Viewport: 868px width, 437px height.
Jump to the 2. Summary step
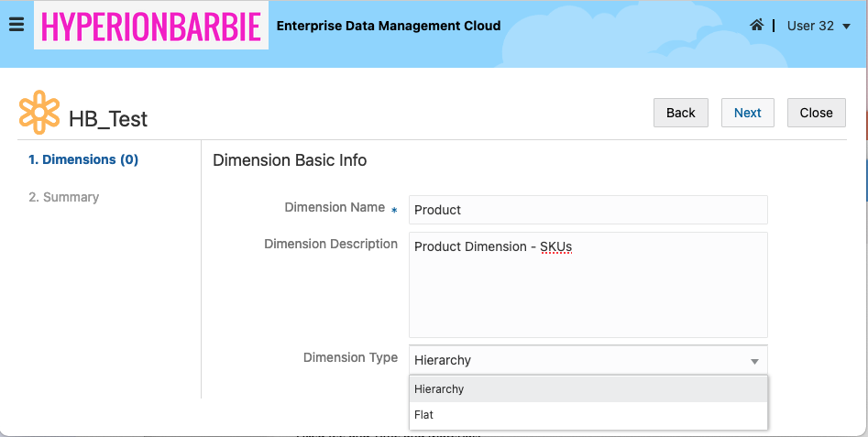click(64, 197)
